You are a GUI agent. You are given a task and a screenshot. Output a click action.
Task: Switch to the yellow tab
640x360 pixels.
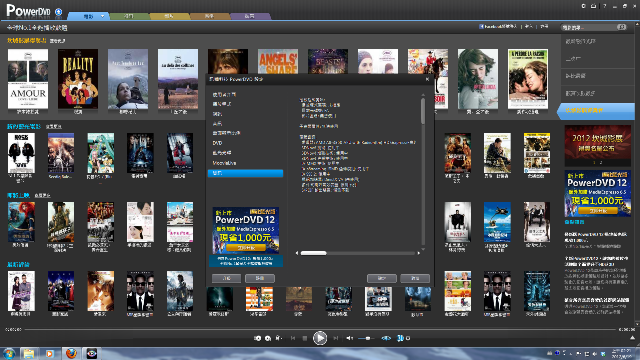click(x=169, y=16)
